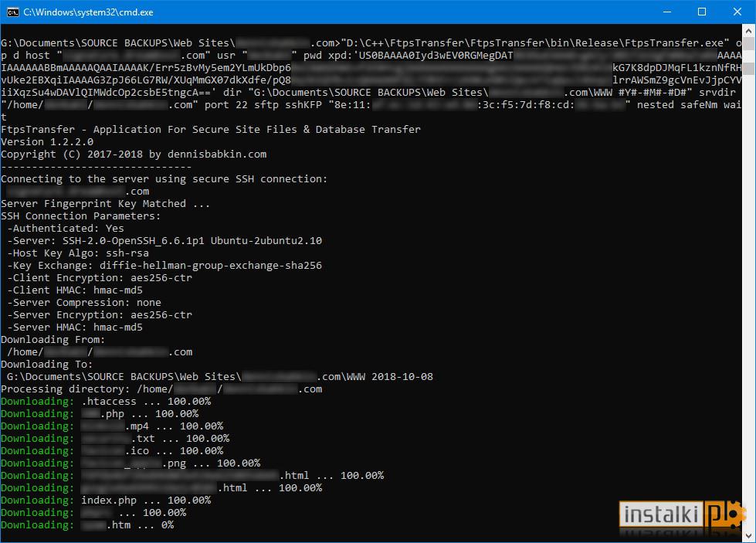Click the scrollbar down arrow
The image size is (756, 543).
[748, 536]
